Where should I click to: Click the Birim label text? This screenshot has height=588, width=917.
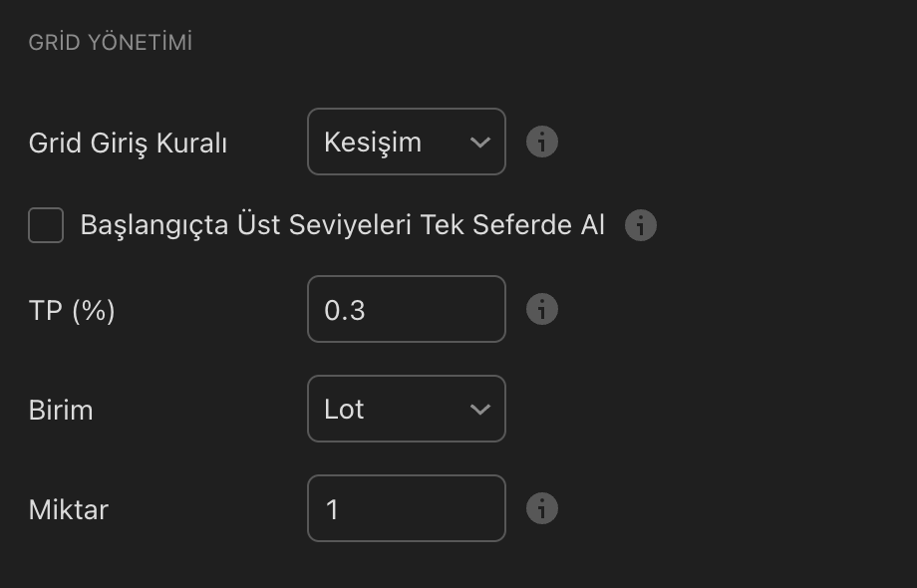[x=61, y=410]
